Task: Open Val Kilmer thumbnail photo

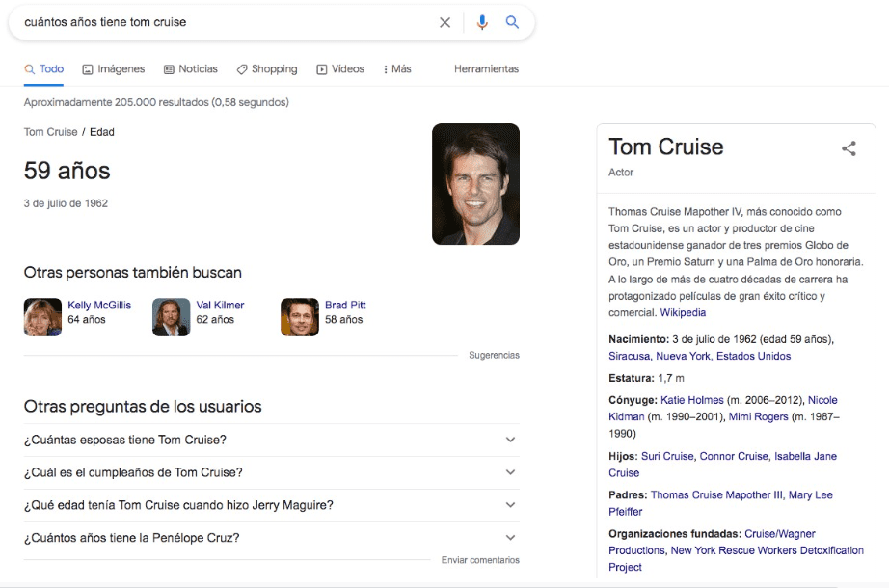Action: click(x=171, y=317)
